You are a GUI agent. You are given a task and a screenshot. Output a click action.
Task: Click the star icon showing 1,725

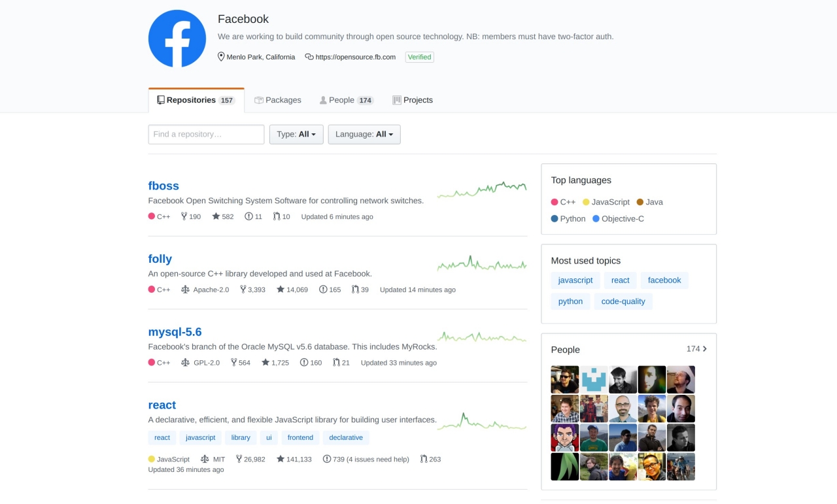[265, 362]
